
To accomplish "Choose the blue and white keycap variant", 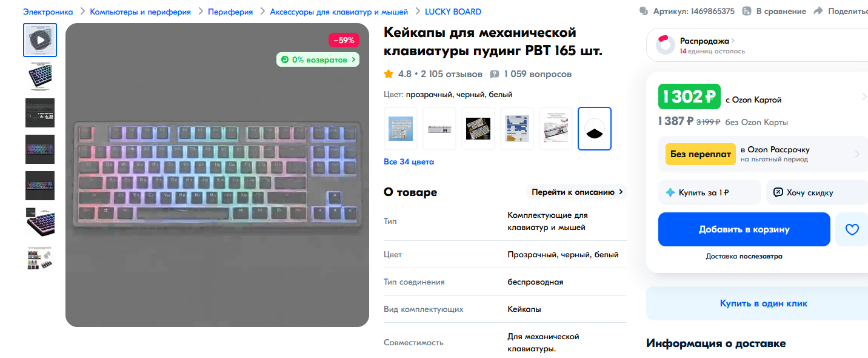I will click(x=517, y=129).
